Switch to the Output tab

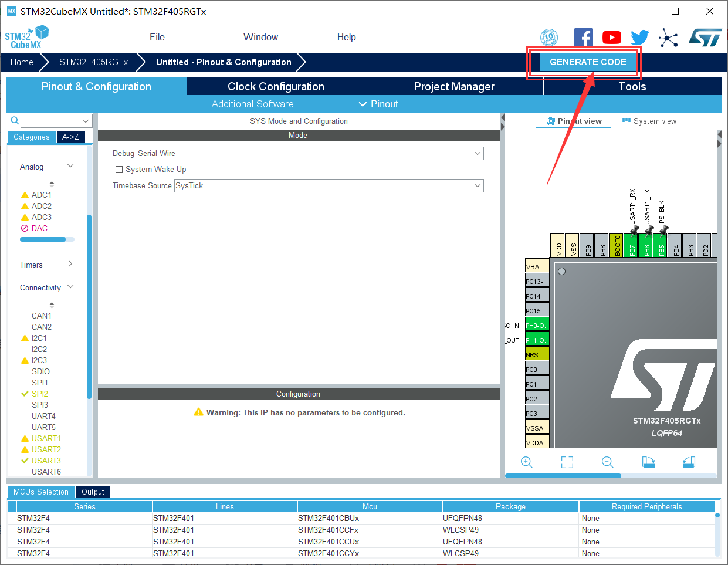93,492
